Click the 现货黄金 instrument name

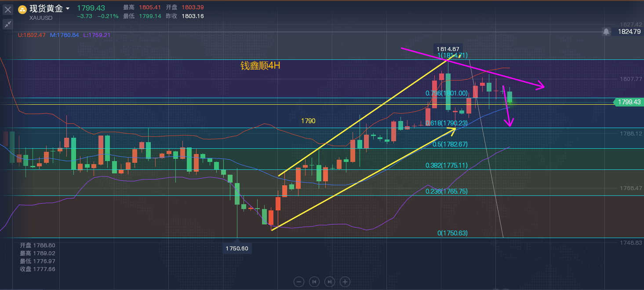click(46, 9)
